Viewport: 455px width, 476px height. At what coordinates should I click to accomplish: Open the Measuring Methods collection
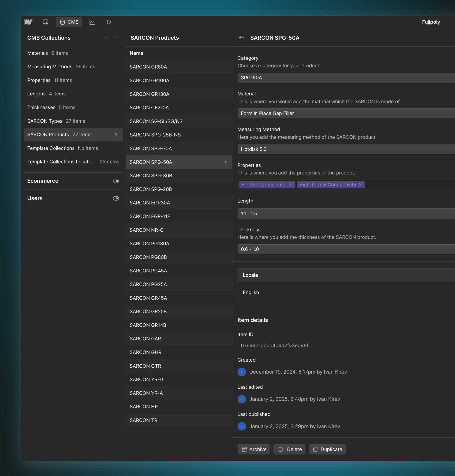73,67
